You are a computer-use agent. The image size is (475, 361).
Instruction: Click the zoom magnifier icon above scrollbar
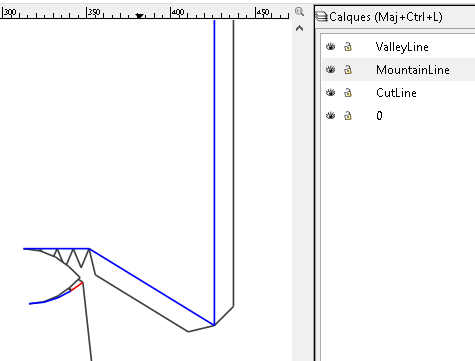click(x=299, y=12)
